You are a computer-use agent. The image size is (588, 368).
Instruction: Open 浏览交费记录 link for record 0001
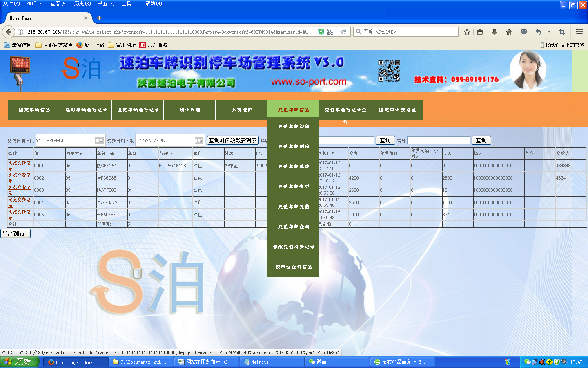pos(19,165)
